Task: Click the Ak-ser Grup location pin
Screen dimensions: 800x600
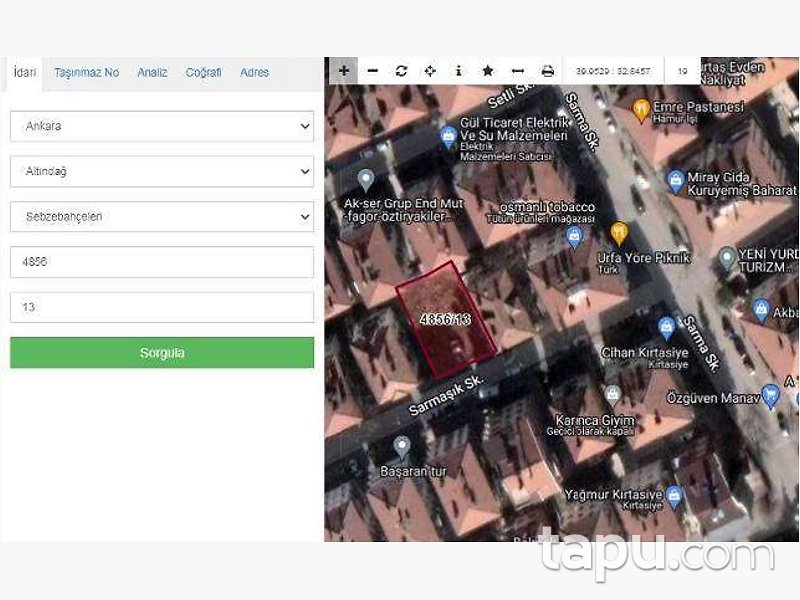Action: 366,180
